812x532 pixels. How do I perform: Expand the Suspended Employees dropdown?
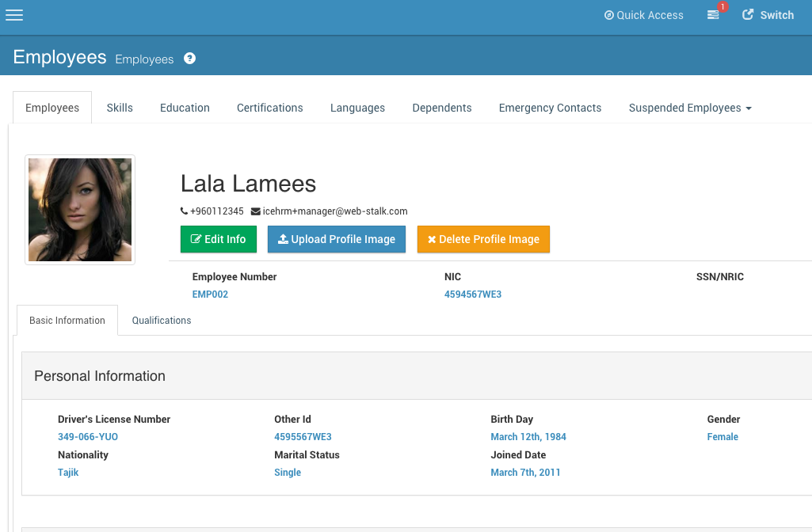tap(684, 107)
